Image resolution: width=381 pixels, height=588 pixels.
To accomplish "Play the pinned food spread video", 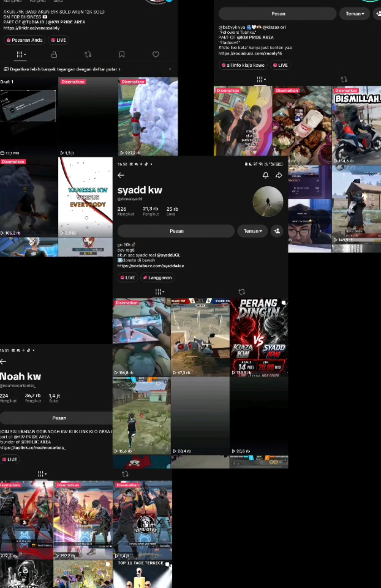I will [302, 125].
